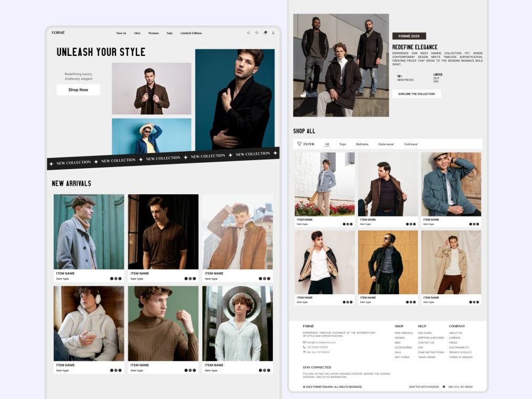Open the black parka with white tee product
This screenshot has width=532, height=399.
click(x=325, y=262)
